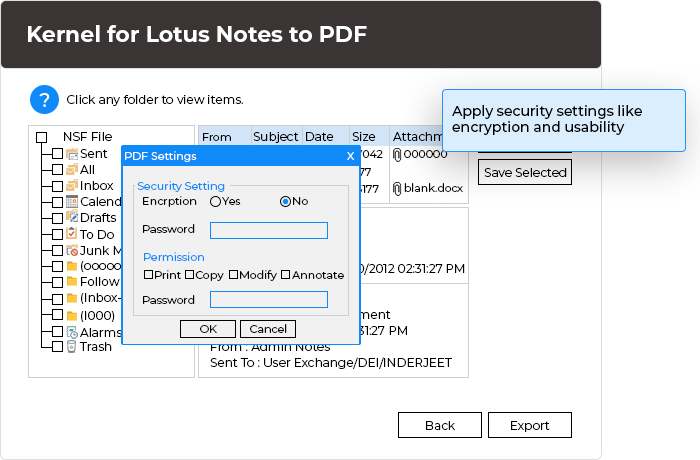Image resolution: width=700 pixels, height=460 pixels.
Task: Click the Size column header
Action: tap(369, 136)
